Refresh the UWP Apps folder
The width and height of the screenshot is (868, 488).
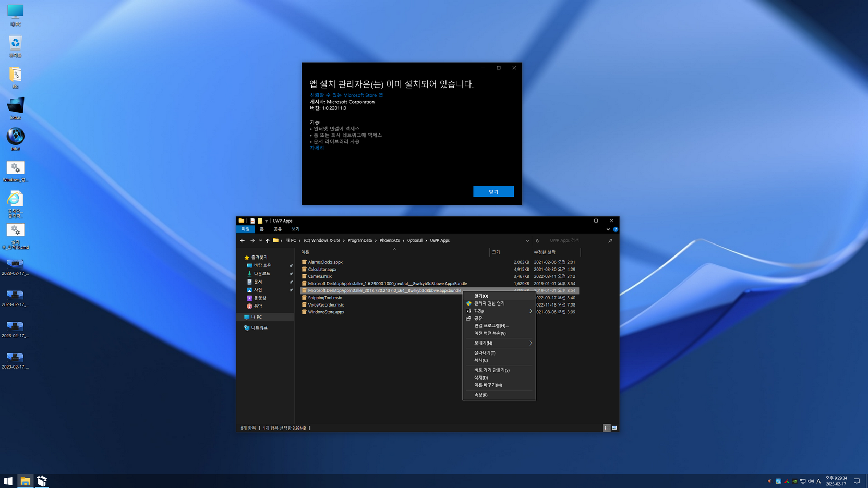tap(538, 240)
